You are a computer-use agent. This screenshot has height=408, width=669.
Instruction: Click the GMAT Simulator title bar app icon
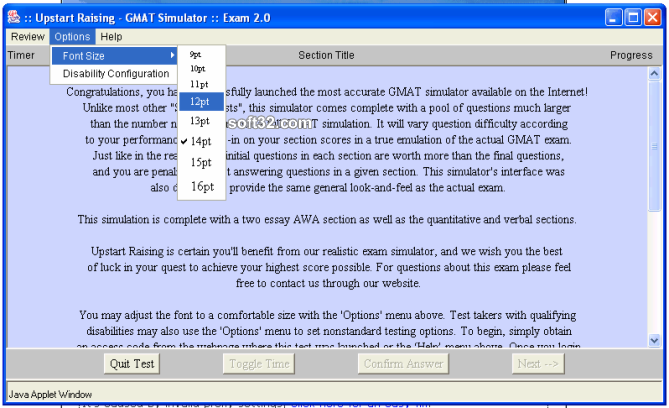tap(14, 17)
